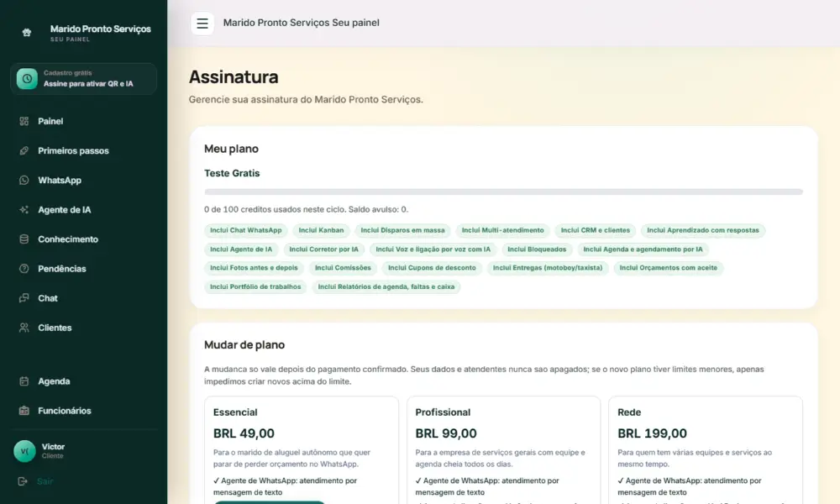
Task: Open the Funcionários menu item
Action: pos(83,411)
